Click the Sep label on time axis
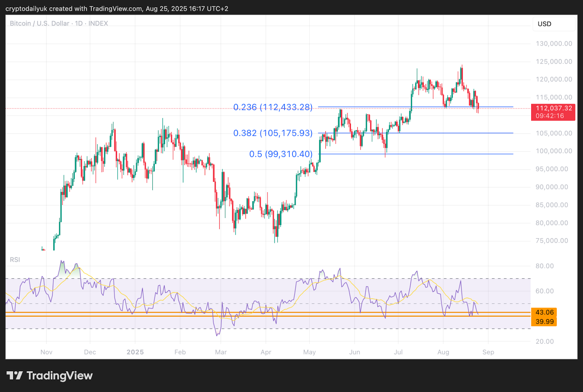Screen dimensions: 583x392 tap(488, 352)
